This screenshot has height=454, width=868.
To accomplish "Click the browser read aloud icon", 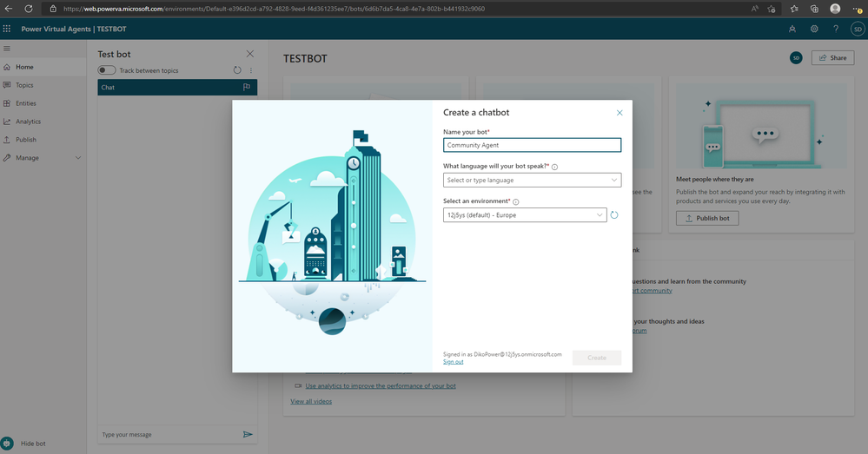I will 754,9.
